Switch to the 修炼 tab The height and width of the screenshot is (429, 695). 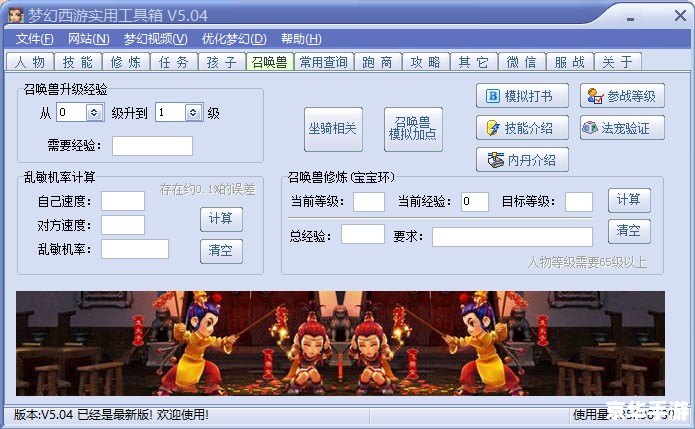126,62
